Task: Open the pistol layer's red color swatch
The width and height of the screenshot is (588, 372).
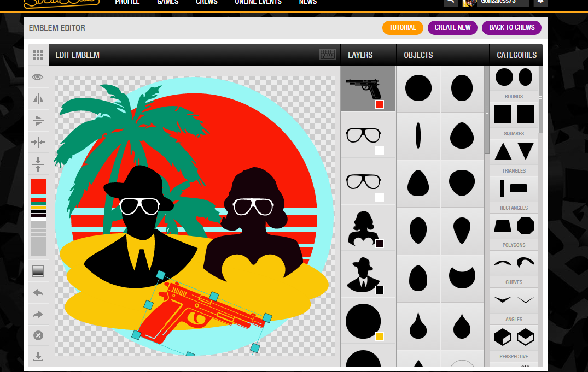Action: point(380,104)
